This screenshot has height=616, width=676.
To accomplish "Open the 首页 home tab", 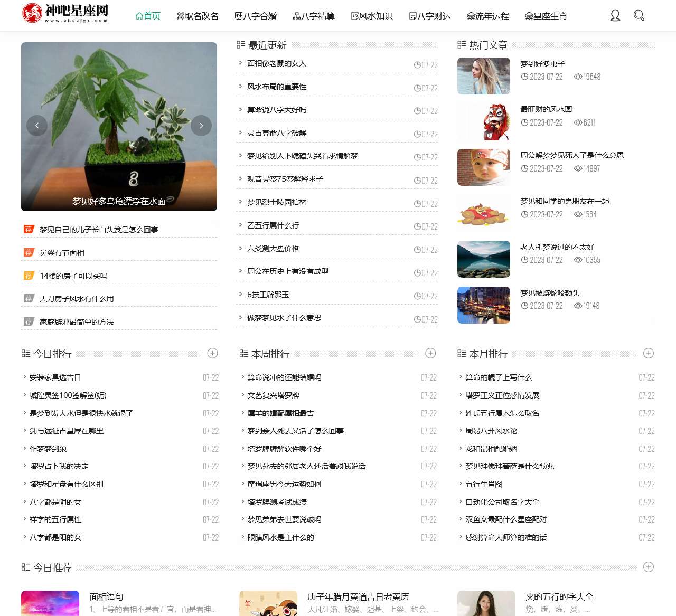I will (148, 16).
